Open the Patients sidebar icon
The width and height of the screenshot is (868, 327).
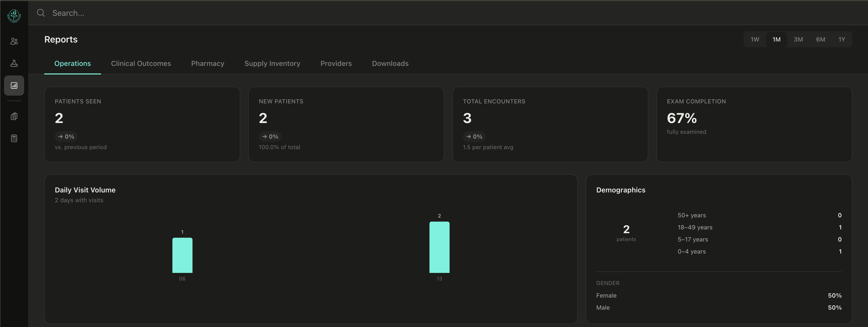14,41
